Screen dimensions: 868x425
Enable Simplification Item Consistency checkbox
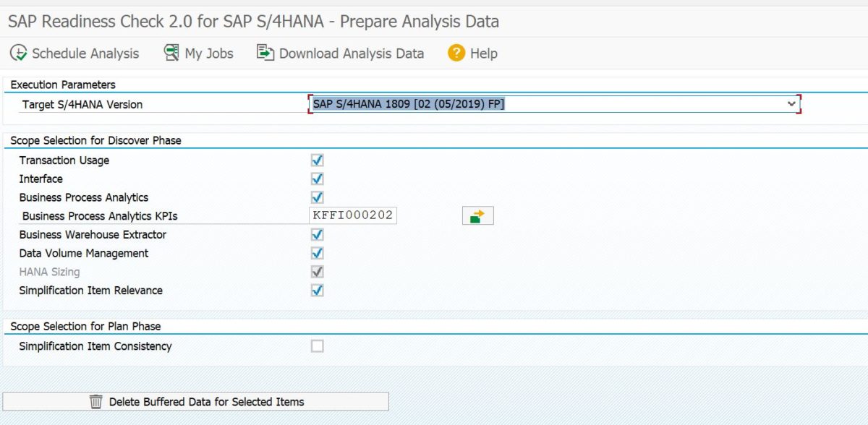click(315, 345)
